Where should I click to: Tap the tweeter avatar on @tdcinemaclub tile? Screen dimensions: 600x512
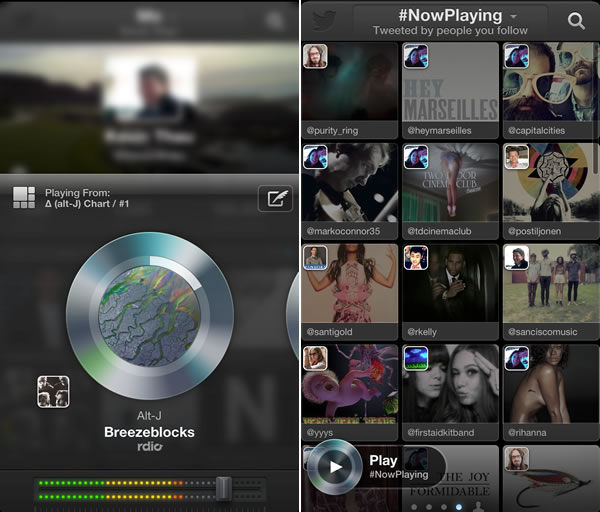pos(416,157)
